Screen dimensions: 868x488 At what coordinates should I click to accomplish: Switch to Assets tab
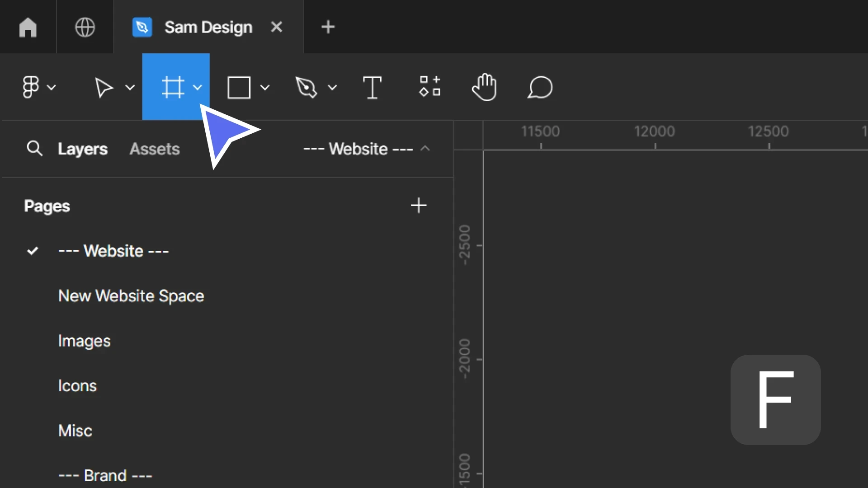155,148
